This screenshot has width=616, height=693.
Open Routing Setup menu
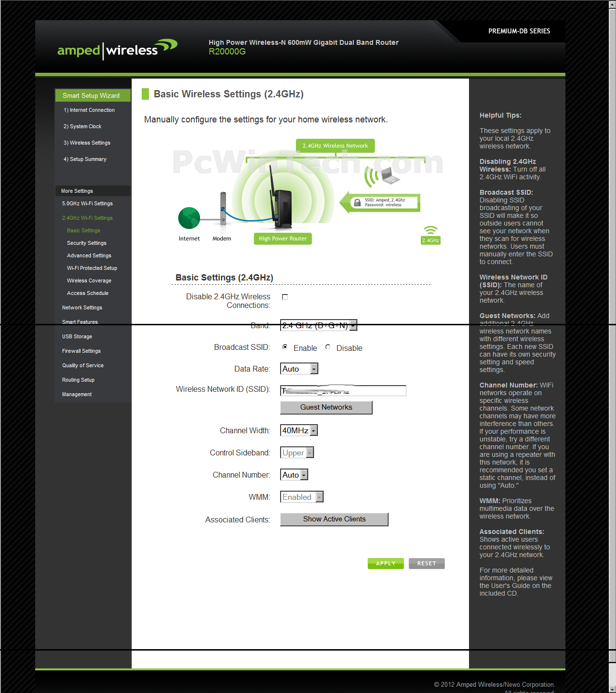(x=78, y=380)
